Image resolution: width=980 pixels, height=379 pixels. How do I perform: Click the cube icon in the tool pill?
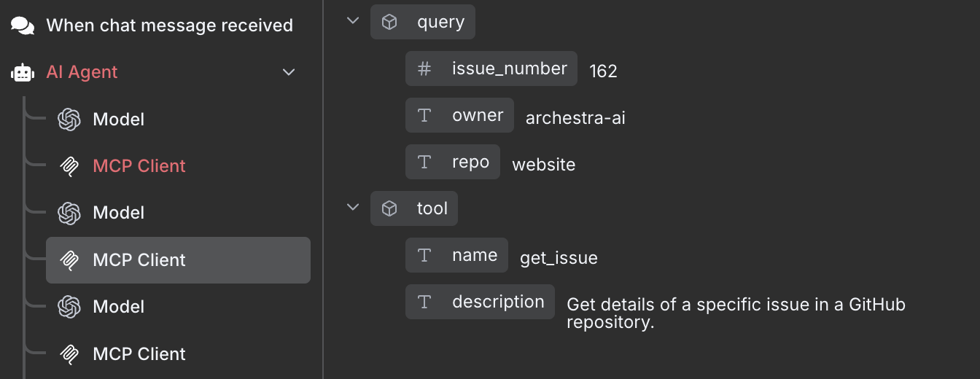tap(389, 209)
